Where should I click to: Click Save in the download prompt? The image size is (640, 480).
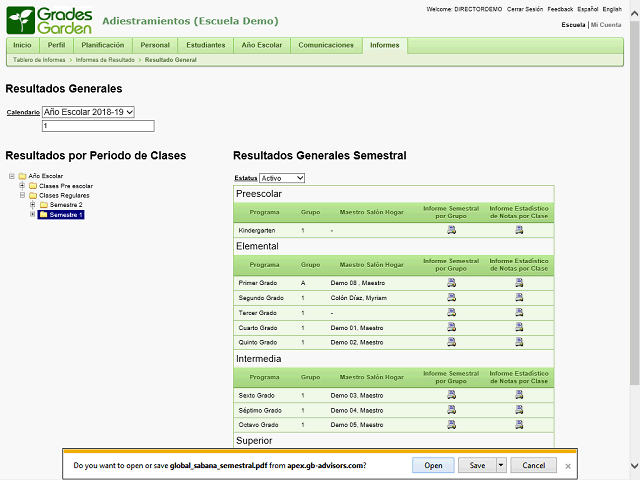coord(477,465)
